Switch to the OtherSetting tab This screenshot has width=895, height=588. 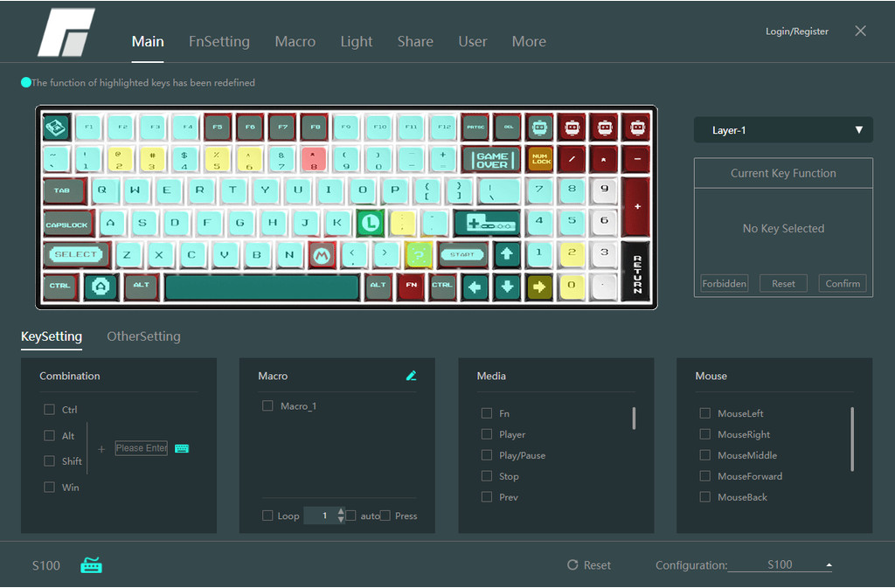[x=144, y=336]
